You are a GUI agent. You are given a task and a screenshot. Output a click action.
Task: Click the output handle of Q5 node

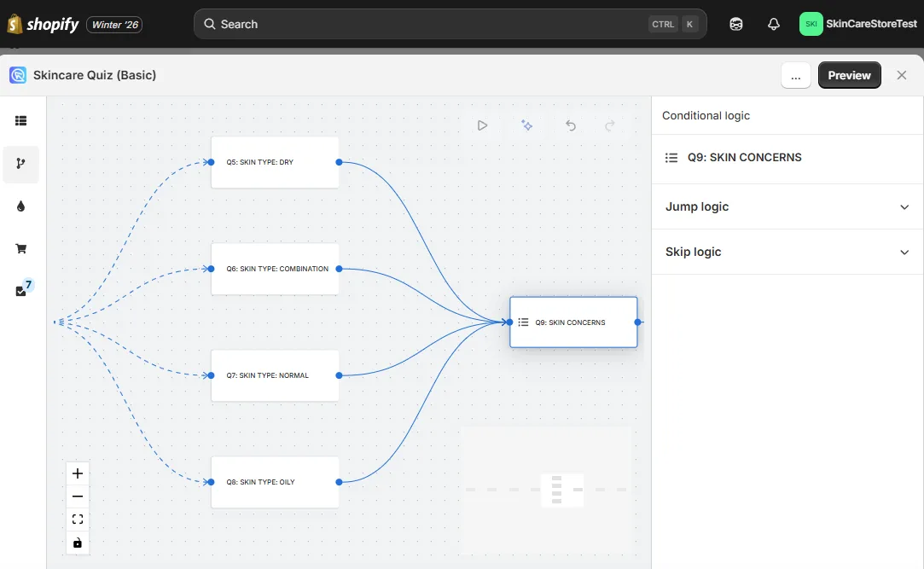339,162
